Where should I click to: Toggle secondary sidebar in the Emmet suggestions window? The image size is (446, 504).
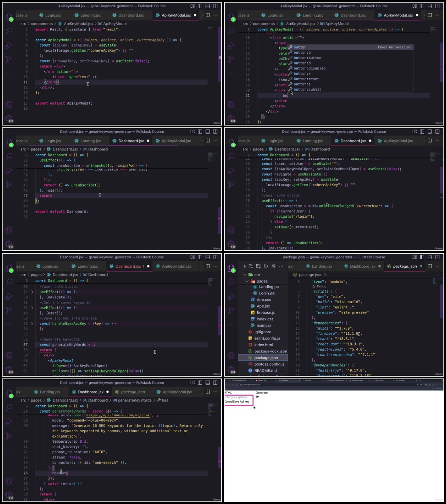click(x=438, y=6)
